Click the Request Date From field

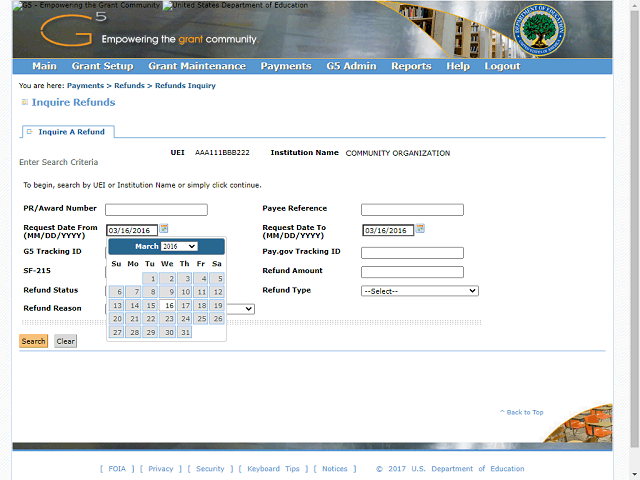click(132, 230)
